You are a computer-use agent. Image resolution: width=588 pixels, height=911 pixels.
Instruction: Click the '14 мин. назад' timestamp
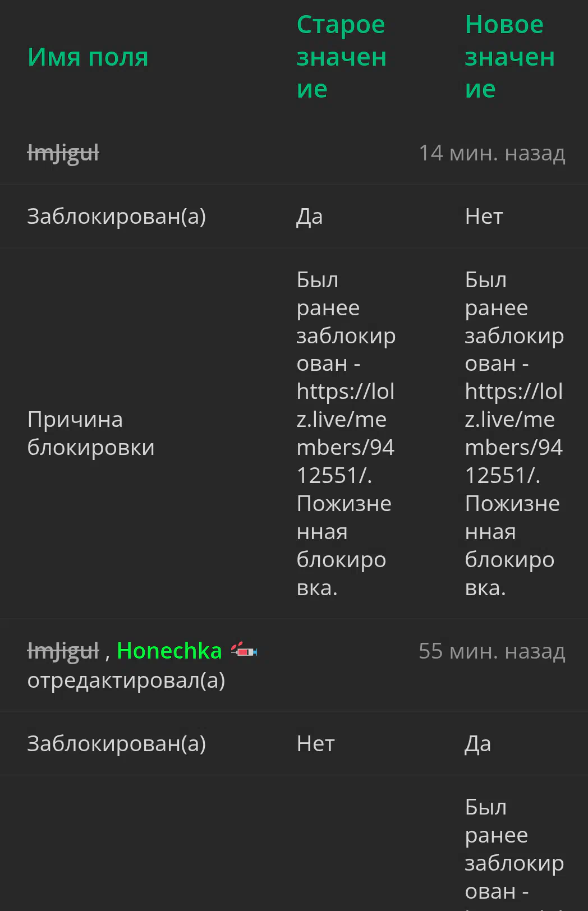[x=492, y=153]
